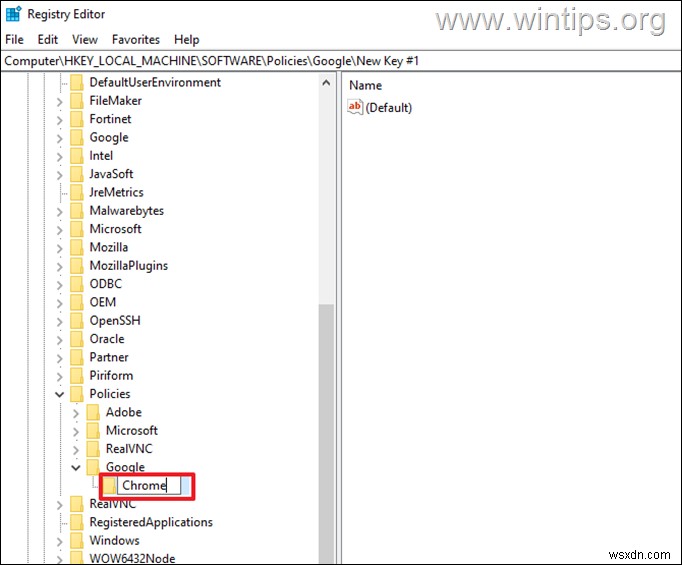Image resolution: width=682 pixels, height=565 pixels.
Task: Select the Malwarebytes folder icon
Action: click(77, 211)
